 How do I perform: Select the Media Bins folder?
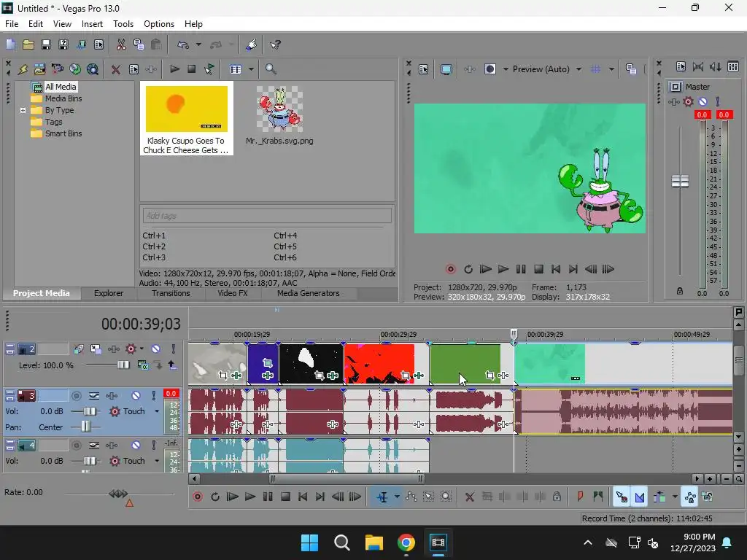tap(63, 98)
